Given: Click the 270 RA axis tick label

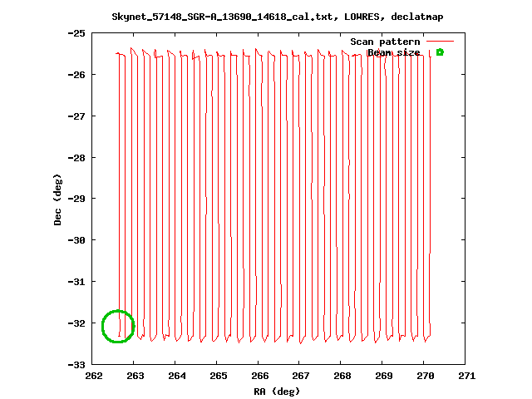Looking at the screenshot, I should coord(426,376).
